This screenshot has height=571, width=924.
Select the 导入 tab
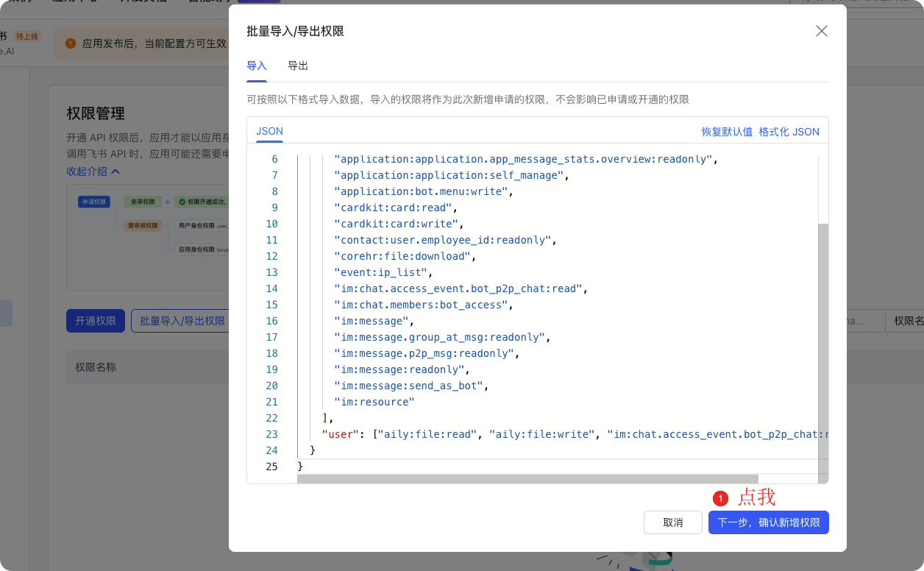point(257,66)
